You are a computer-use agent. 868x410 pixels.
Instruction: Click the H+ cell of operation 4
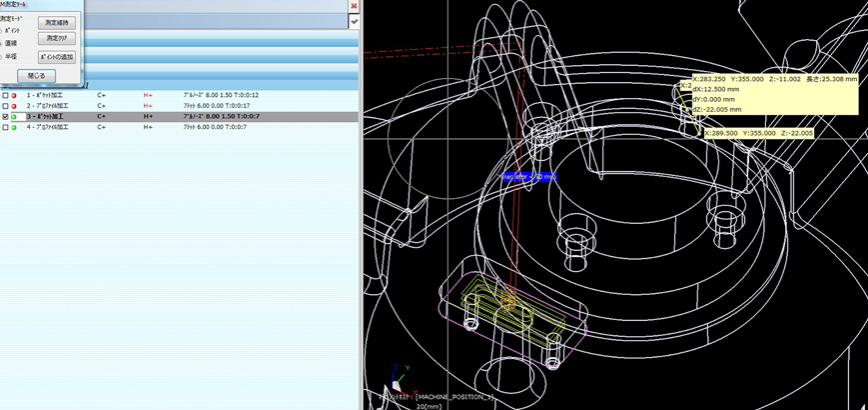(x=148, y=127)
